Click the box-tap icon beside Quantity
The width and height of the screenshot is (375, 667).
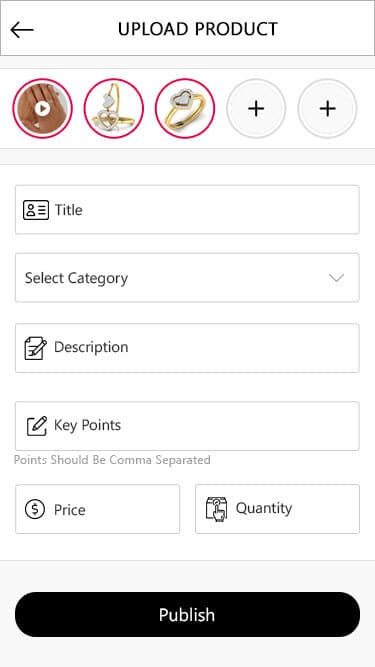click(x=216, y=508)
